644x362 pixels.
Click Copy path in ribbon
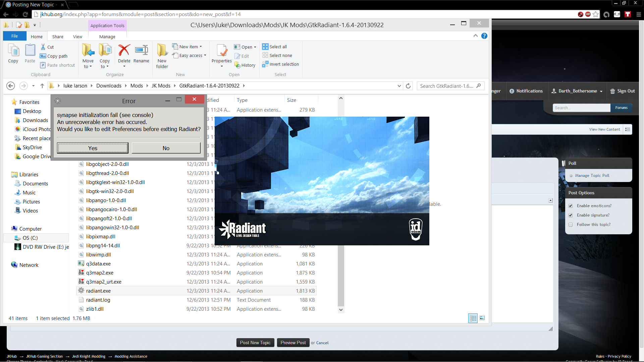(x=54, y=56)
